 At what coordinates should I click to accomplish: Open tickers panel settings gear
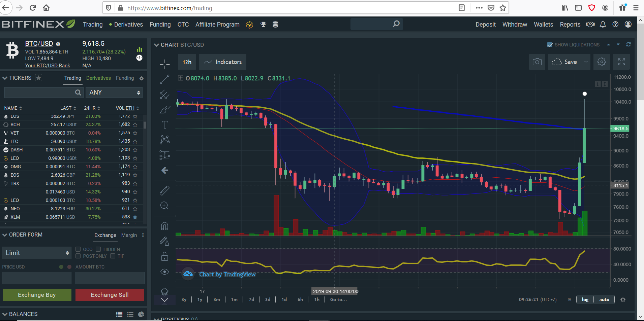[142, 78]
